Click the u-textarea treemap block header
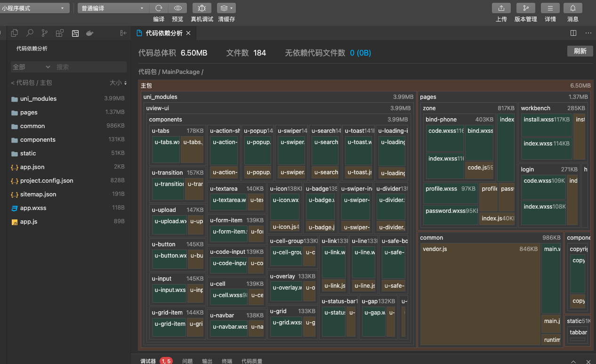 click(236, 188)
